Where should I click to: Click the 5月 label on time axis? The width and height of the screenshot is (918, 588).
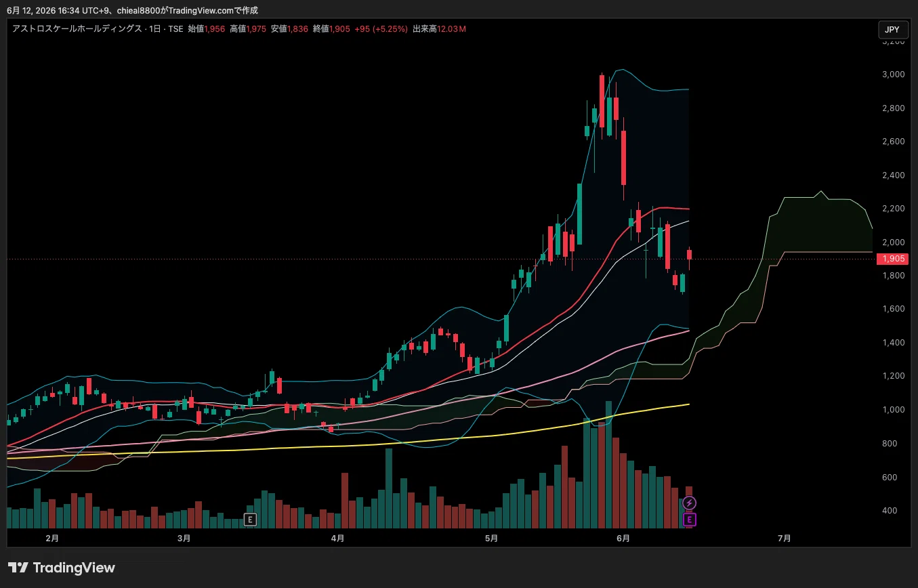pyautogui.click(x=492, y=539)
